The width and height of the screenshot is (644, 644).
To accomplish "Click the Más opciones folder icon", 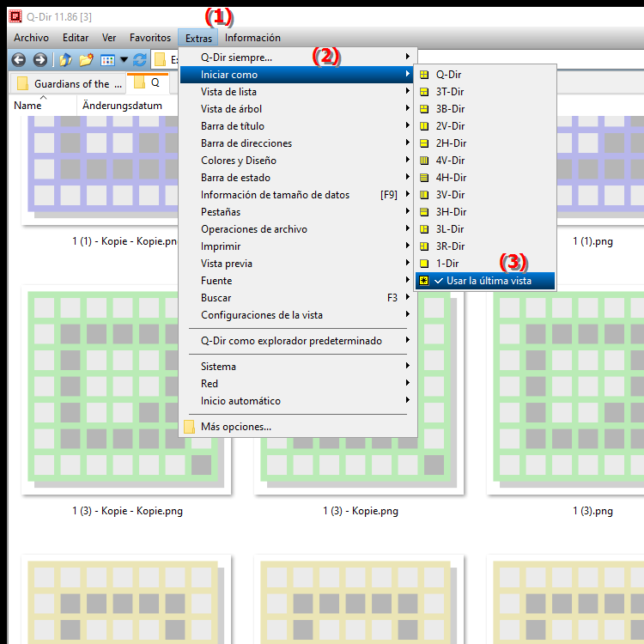I will (190, 427).
